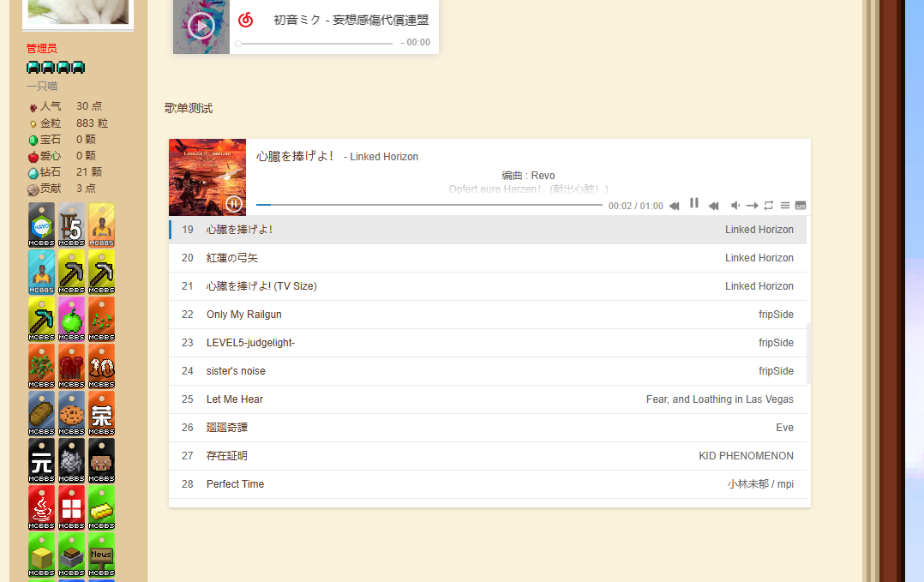Play track 23 LEVEL5-judgelight-

[x=488, y=343]
